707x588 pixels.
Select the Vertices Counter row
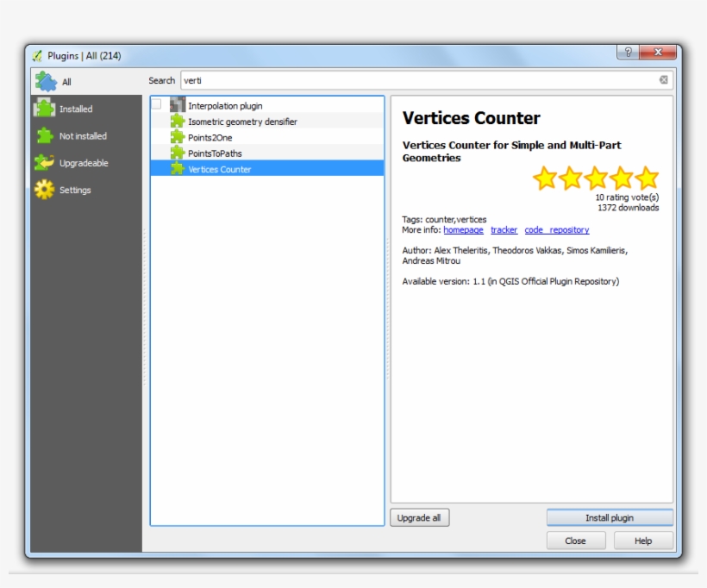tap(267, 169)
